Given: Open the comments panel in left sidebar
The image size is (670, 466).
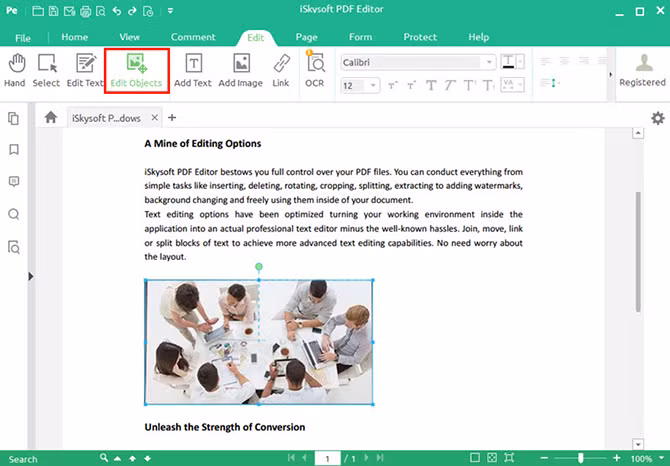Looking at the screenshot, I should pyautogui.click(x=14, y=181).
